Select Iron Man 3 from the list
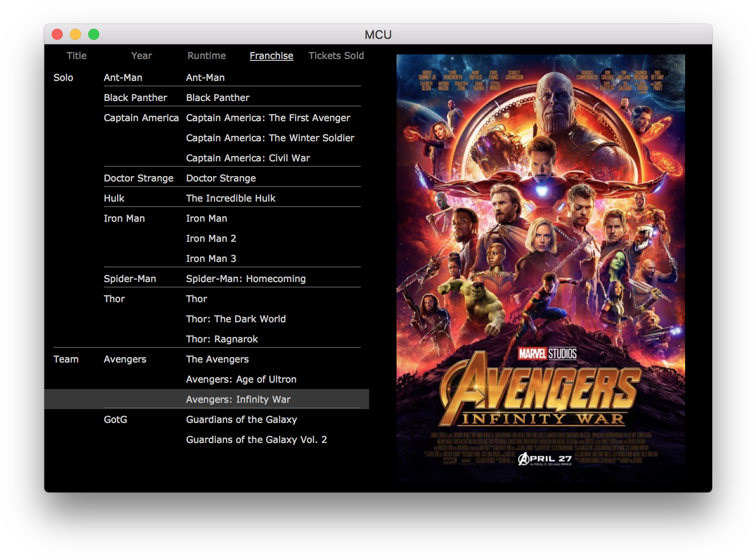 211,258
